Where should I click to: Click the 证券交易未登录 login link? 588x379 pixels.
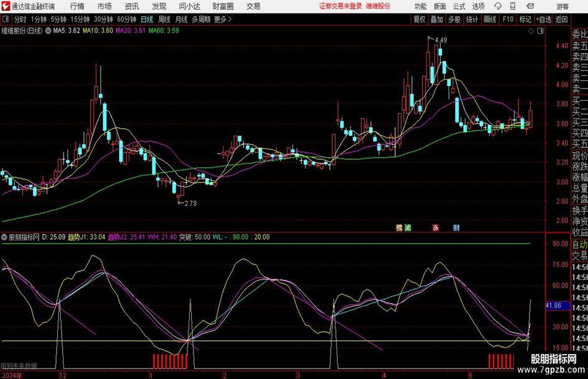(x=340, y=6)
